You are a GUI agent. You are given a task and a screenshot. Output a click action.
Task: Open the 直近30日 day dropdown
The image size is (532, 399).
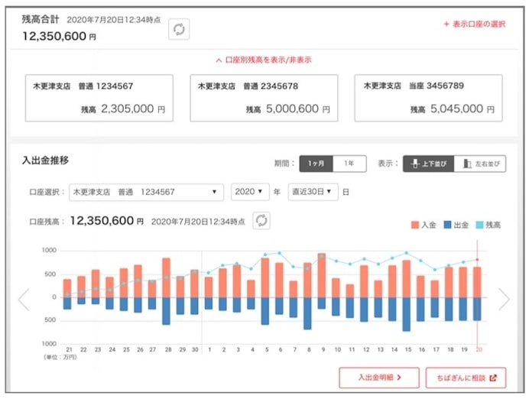coord(313,192)
